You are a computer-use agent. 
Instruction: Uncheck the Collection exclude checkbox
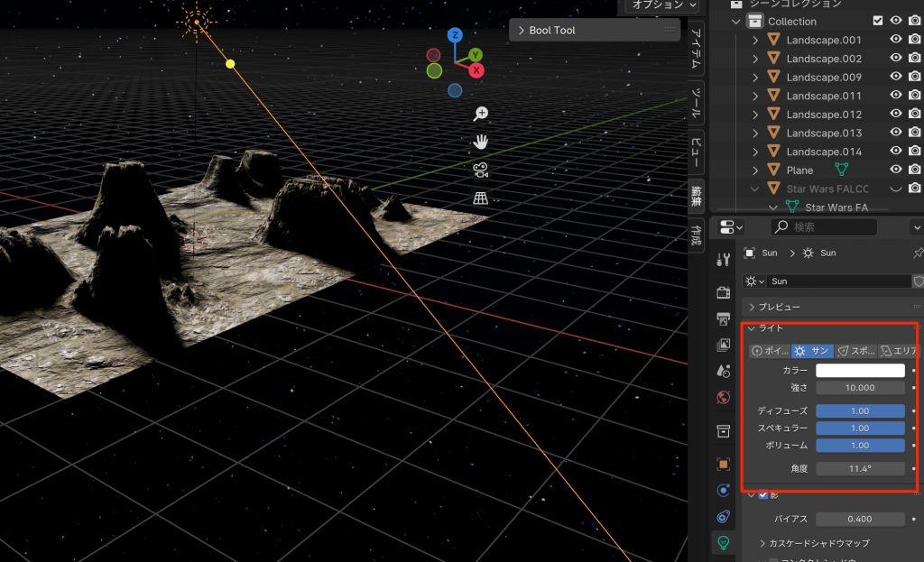point(878,21)
